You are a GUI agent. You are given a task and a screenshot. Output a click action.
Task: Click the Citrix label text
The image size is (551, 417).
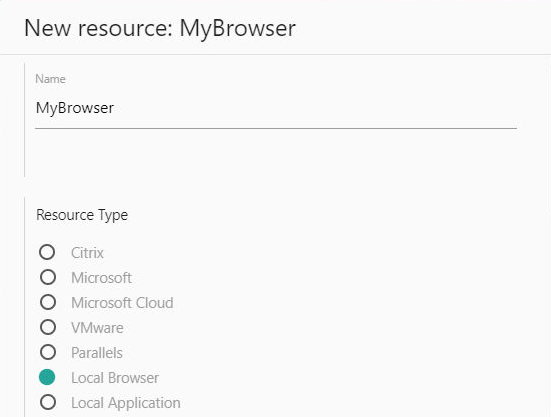(x=87, y=253)
